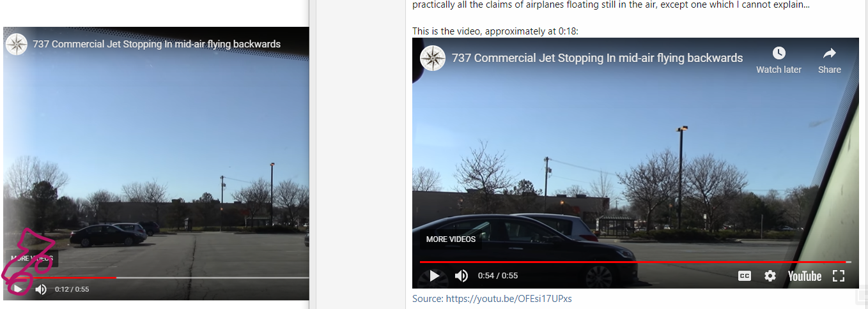Open right video settings gear
This screenshot has height=309, width=868.
point(770,276)
